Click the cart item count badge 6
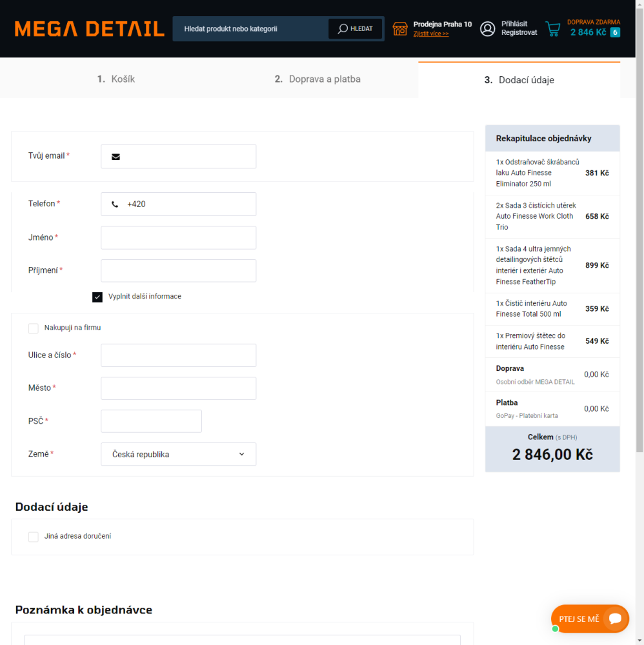Image resolution: width=644 pixels, height=645 pixels. pos(615,32)
